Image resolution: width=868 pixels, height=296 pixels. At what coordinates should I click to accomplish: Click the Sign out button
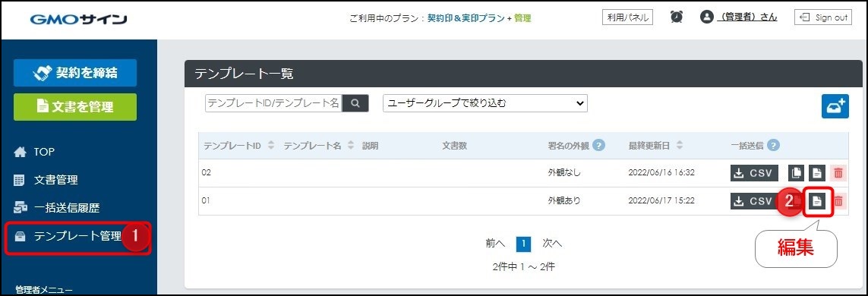point(823,17)
